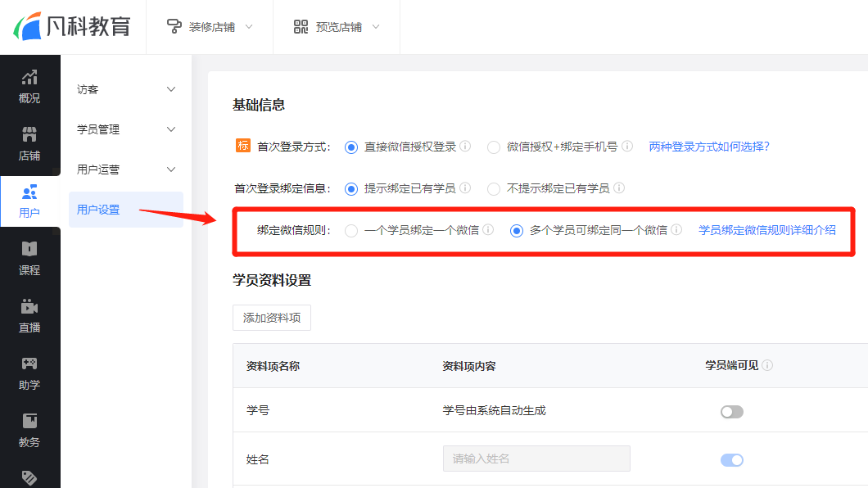This screenshot has width=868, height=488.
Task: Click the 姓名 row label
Action: (258, 459)
